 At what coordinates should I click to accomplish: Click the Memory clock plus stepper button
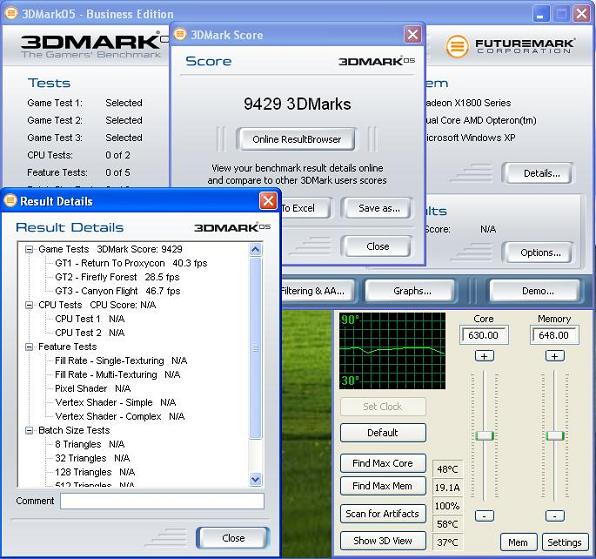555,356
